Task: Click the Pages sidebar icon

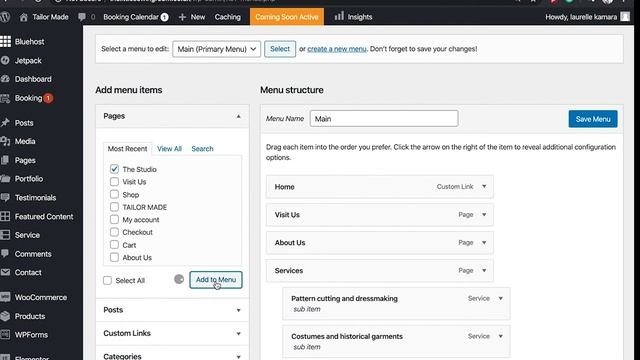Action: click(x=5, y=160)
